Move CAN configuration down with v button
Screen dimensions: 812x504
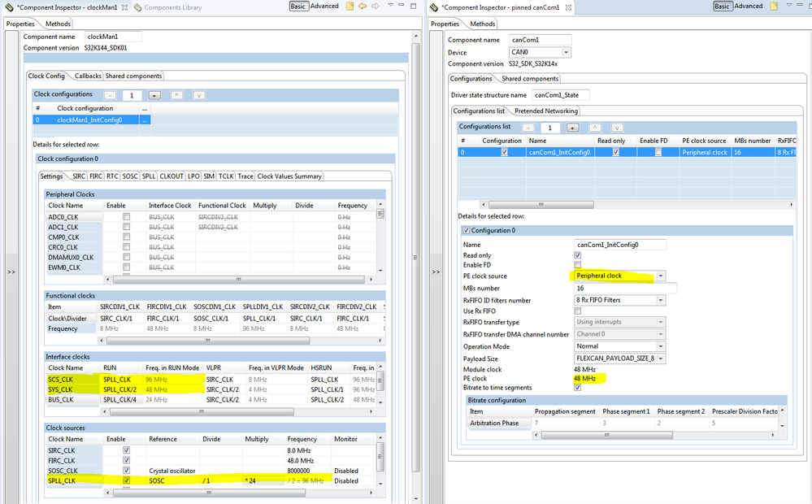[617, 128]
